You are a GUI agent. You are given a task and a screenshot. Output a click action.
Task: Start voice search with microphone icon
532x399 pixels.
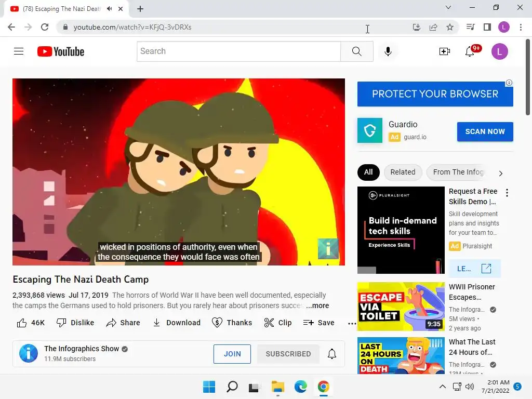[x=388, y=51]
